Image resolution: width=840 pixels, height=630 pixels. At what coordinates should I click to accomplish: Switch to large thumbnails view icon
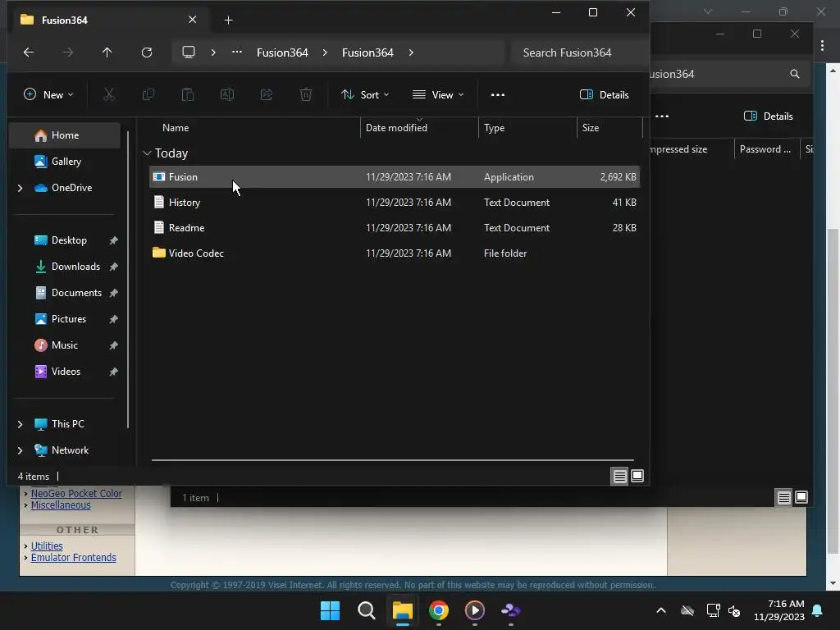coord(637,476)
